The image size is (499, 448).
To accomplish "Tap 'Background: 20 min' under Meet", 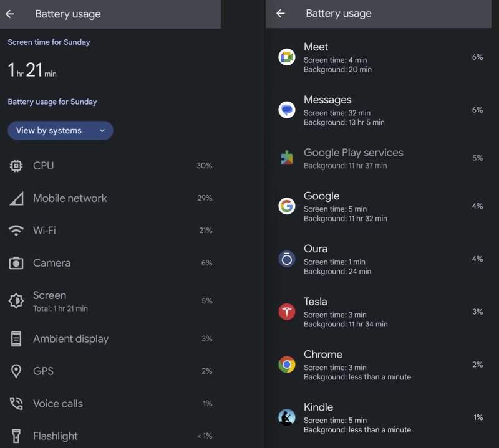I will 337,70.
